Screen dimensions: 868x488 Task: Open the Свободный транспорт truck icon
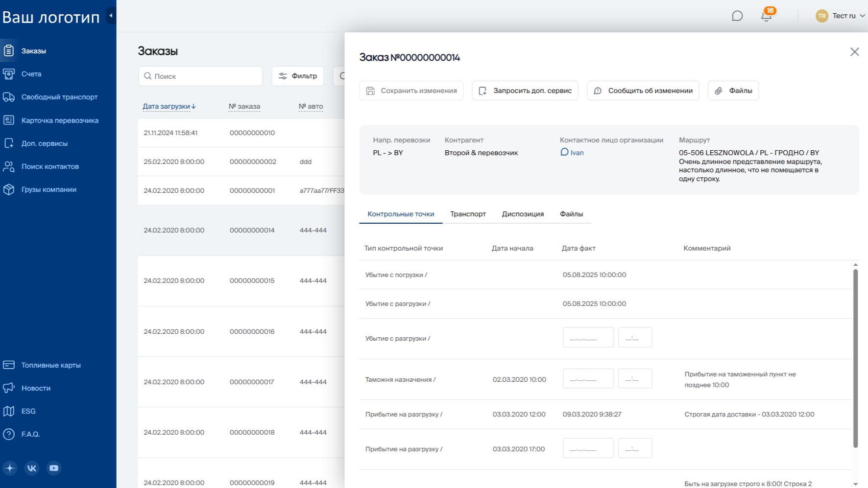[9, 97]
